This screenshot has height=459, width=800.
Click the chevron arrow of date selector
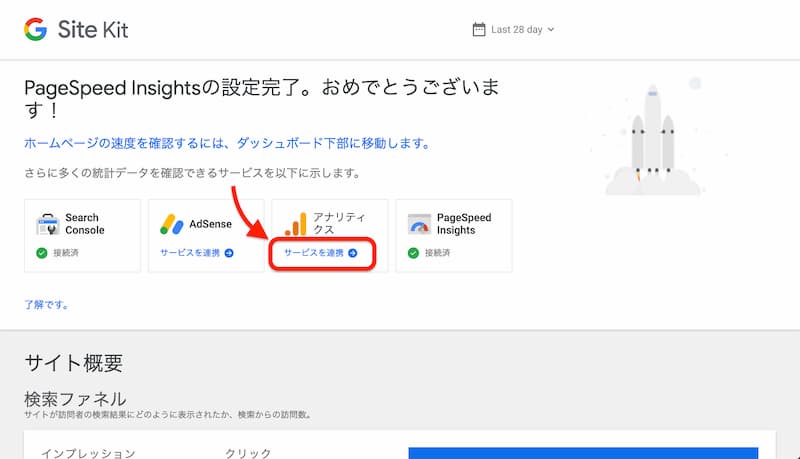point(551,30)
